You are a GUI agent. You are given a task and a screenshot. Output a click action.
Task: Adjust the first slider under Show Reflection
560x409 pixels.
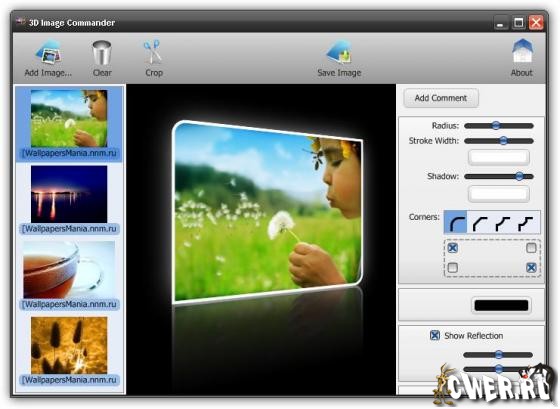pyautogui.click(x=498, y=355)
